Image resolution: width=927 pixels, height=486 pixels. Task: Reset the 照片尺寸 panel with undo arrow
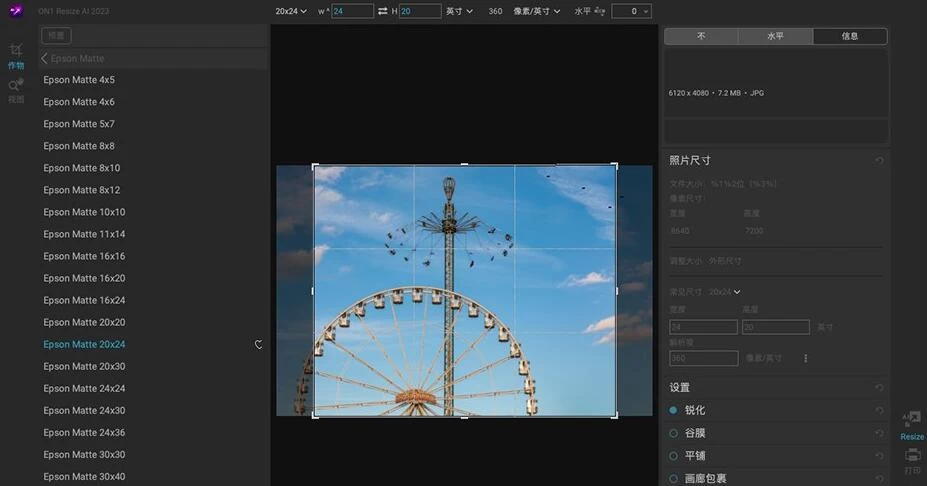pyautogui.click(x=879, y=161)
